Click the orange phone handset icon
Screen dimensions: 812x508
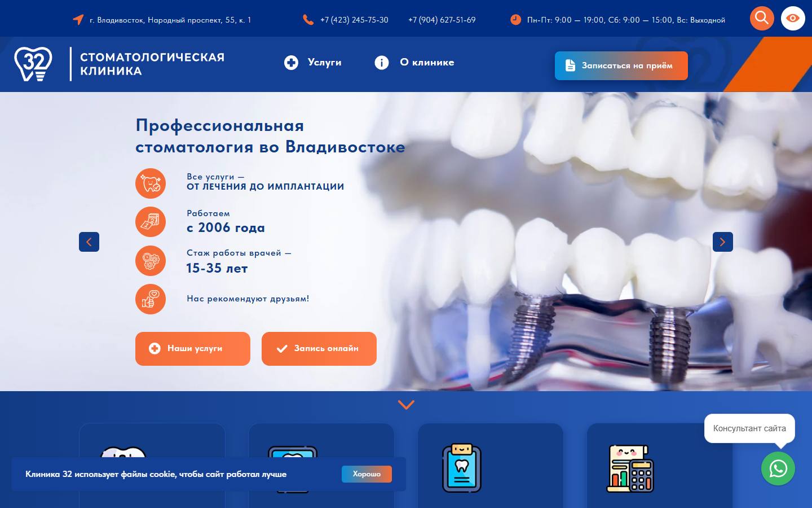308,20
